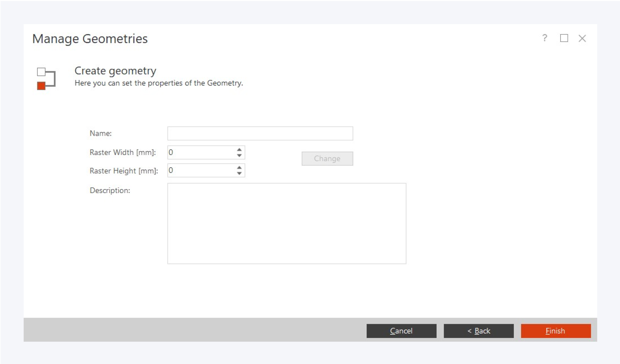
Task: Click the red and white geometry icon
Action: (x=46, y=79)
